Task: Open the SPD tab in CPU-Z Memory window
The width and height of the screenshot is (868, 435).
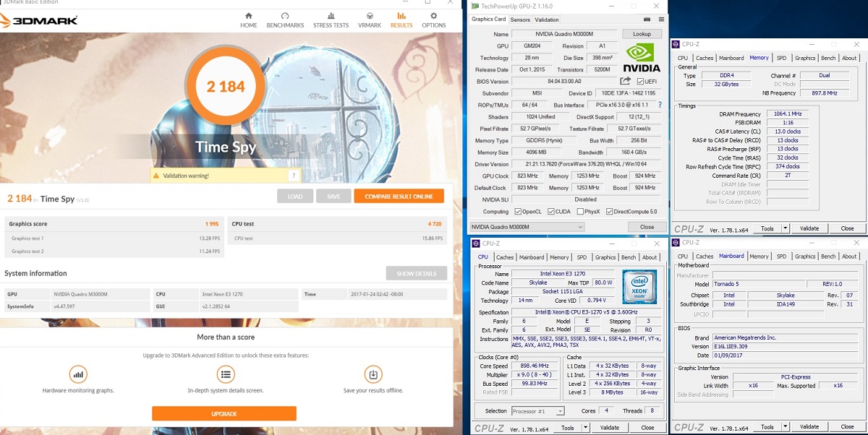Action: [x=781, y=58]
